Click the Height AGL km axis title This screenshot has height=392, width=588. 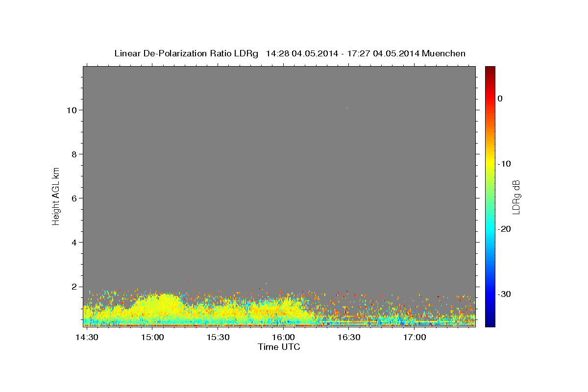56,196
